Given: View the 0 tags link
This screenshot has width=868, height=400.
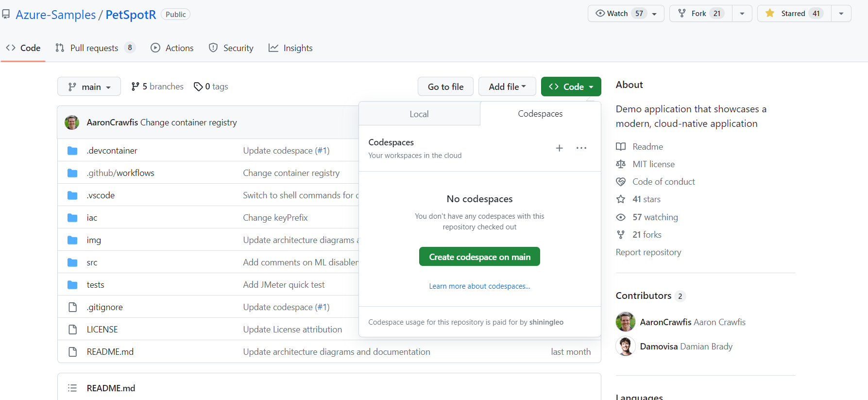Looking at the screenshot, I should coord(211,87).
